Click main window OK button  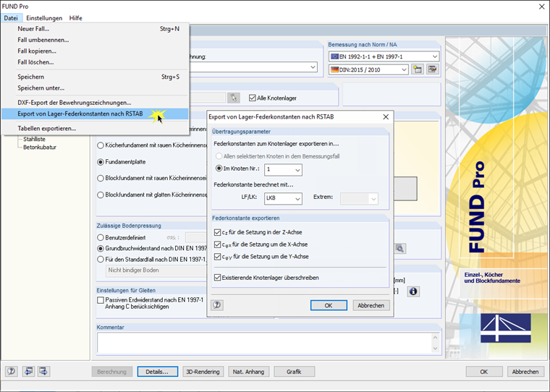484,372
